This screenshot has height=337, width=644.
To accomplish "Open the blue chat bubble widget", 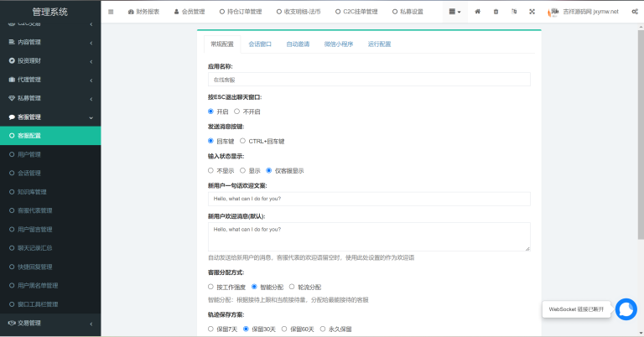I will click(x=626, y=309).
